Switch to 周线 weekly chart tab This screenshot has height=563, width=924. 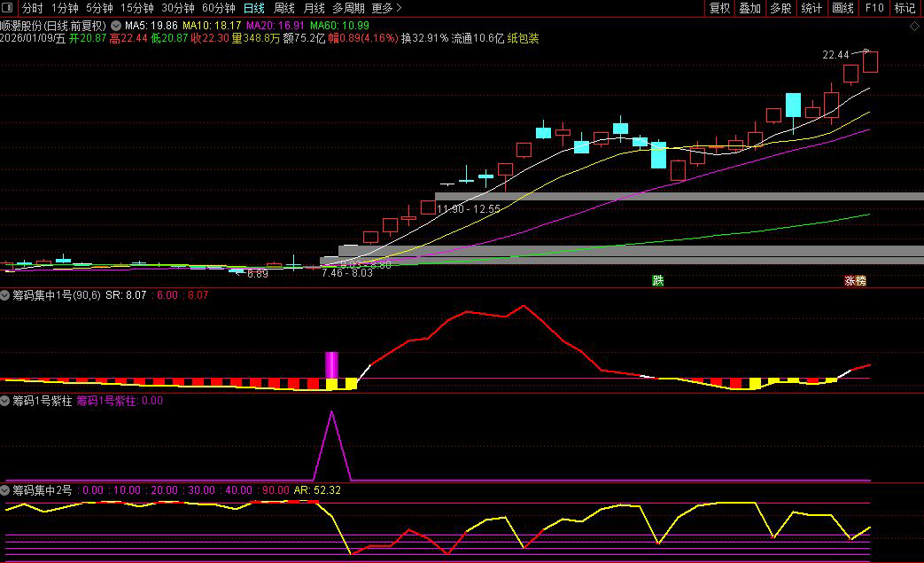point(283,8)
